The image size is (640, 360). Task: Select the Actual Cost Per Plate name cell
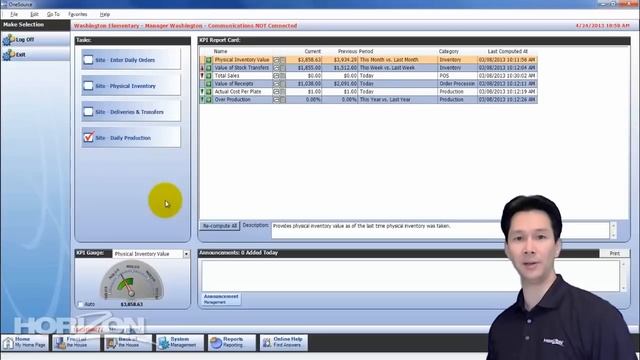242,91
